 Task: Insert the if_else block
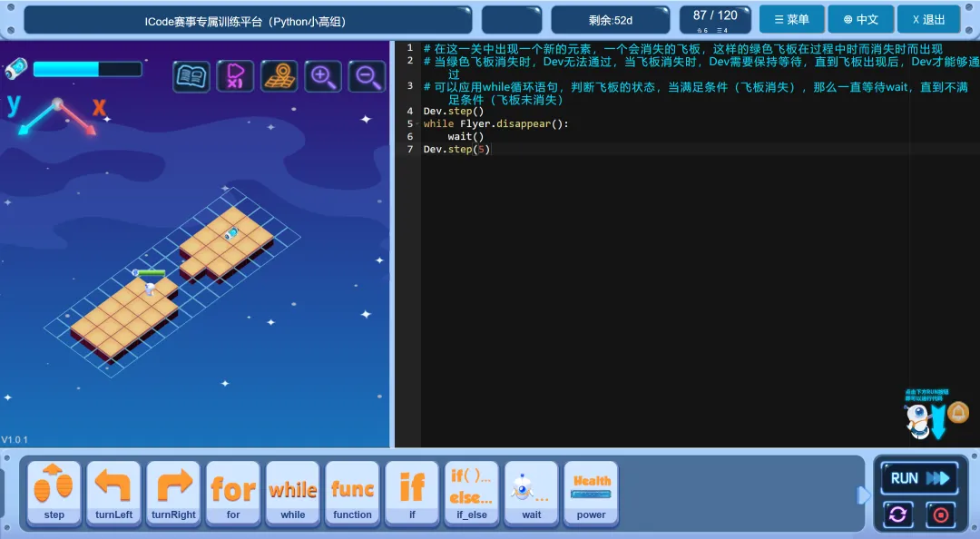tap(472, 493)
